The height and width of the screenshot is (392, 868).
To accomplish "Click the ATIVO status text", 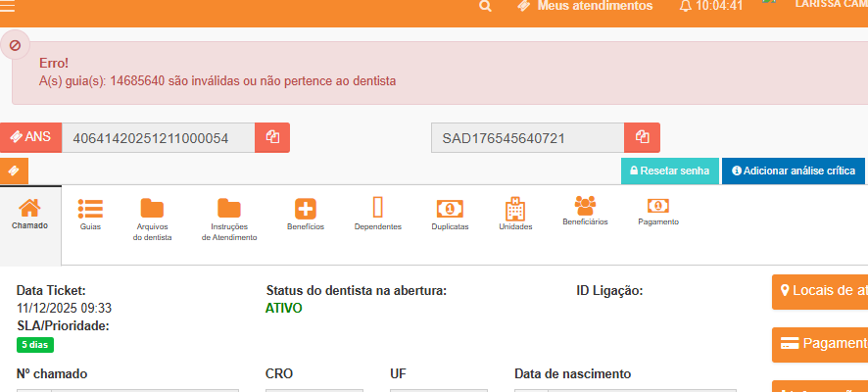I will 284,309.
